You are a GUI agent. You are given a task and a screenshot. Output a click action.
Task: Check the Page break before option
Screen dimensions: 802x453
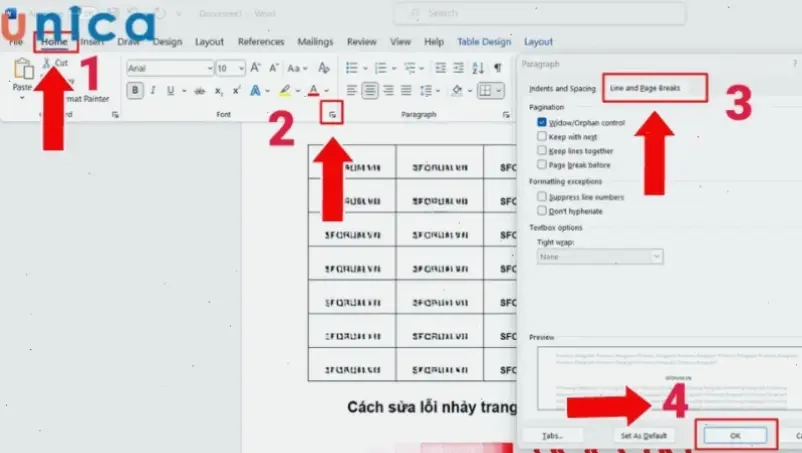coord(542,164)
